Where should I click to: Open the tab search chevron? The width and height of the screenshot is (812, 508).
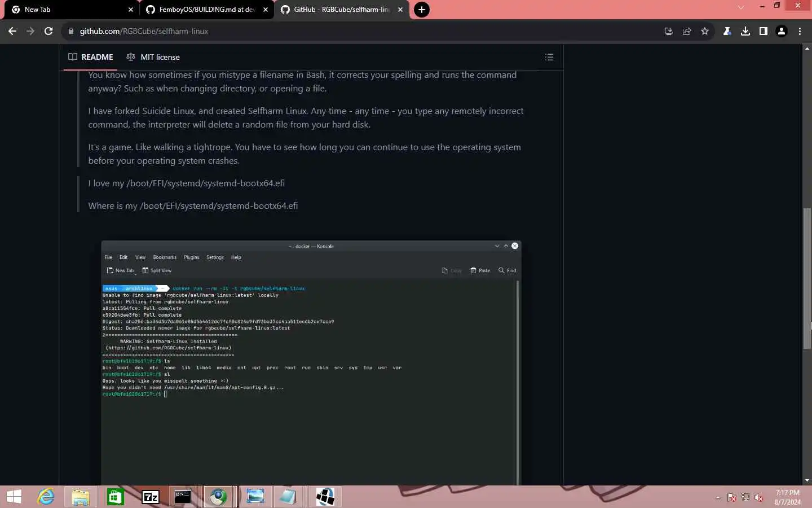pos(741,7)
